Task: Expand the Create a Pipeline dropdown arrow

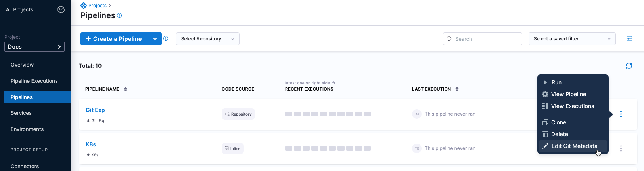Action: 155,39
